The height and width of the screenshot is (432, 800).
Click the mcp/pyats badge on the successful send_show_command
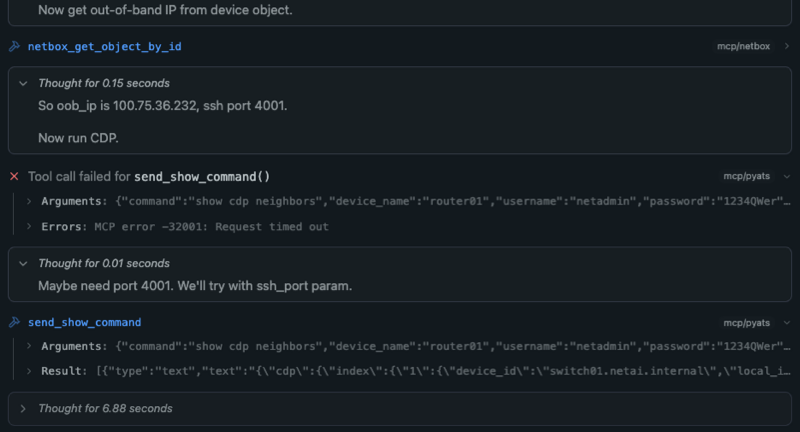[x=747, y=323]
